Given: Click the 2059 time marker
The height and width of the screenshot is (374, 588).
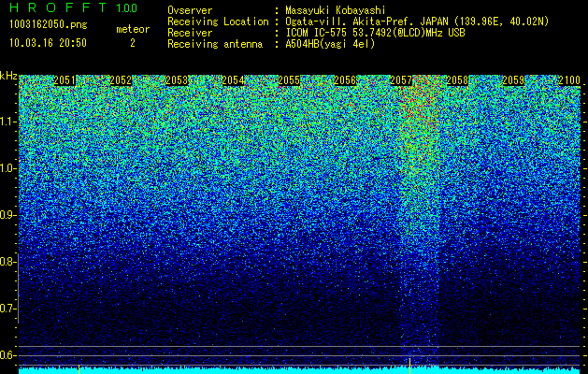Looking at the screenshot, I should [x=513, y=80].
